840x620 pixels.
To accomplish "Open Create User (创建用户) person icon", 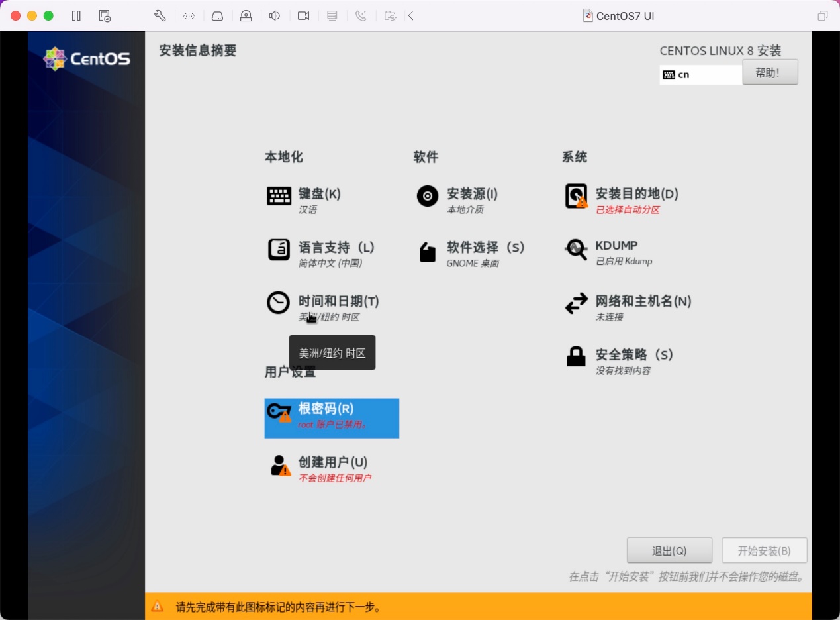I will tap(280, 465).
